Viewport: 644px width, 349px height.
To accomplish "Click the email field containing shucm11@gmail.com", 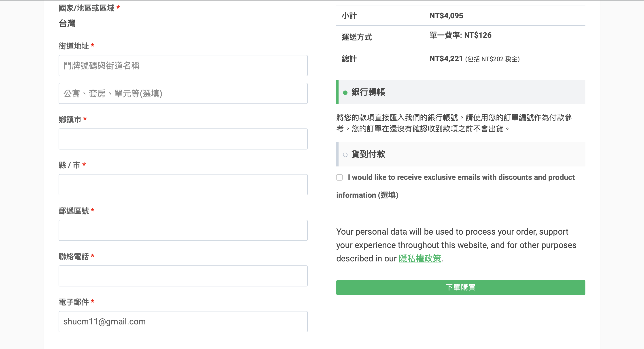I will 183,322.
